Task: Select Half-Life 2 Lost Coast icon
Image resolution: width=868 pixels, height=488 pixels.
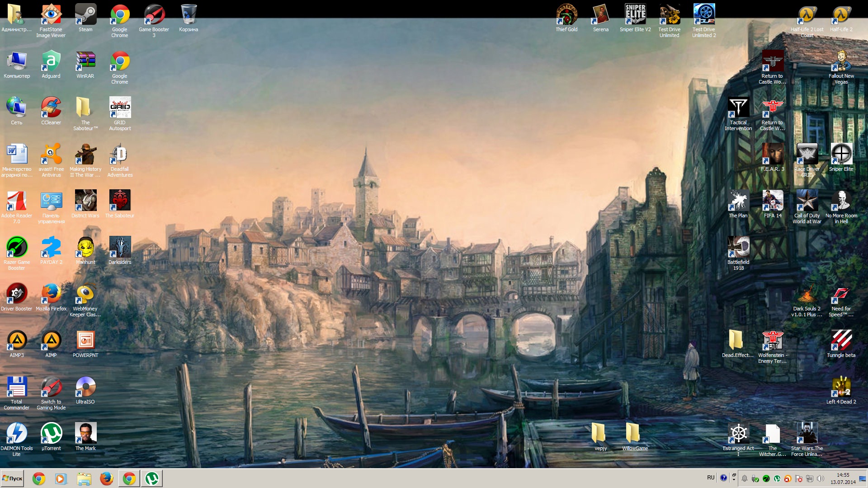Action: click(807, 20)
